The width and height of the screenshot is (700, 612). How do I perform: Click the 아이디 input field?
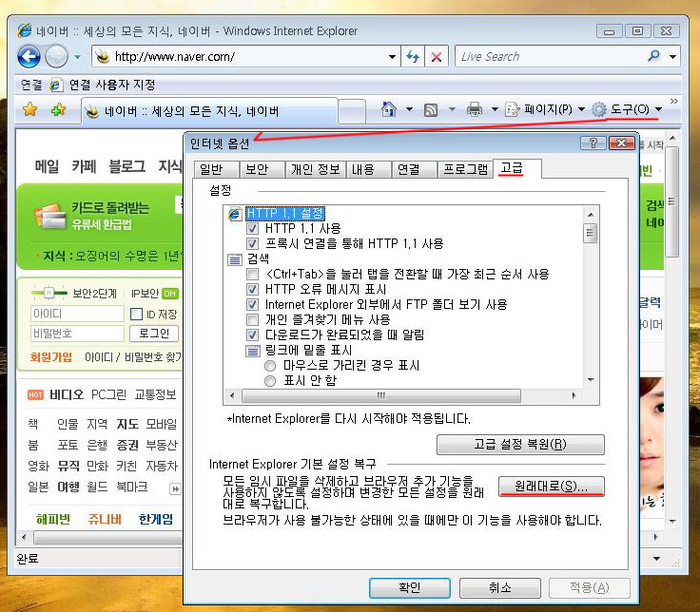point(77,314)
